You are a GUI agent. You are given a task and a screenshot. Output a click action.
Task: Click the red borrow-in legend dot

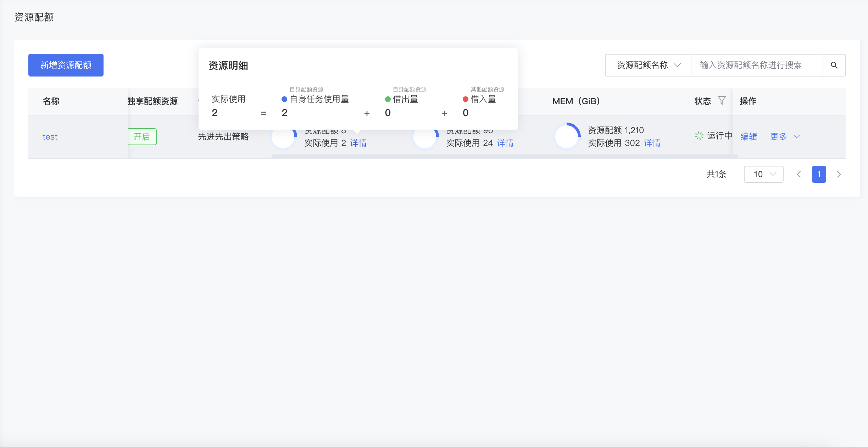coord(465,99)
